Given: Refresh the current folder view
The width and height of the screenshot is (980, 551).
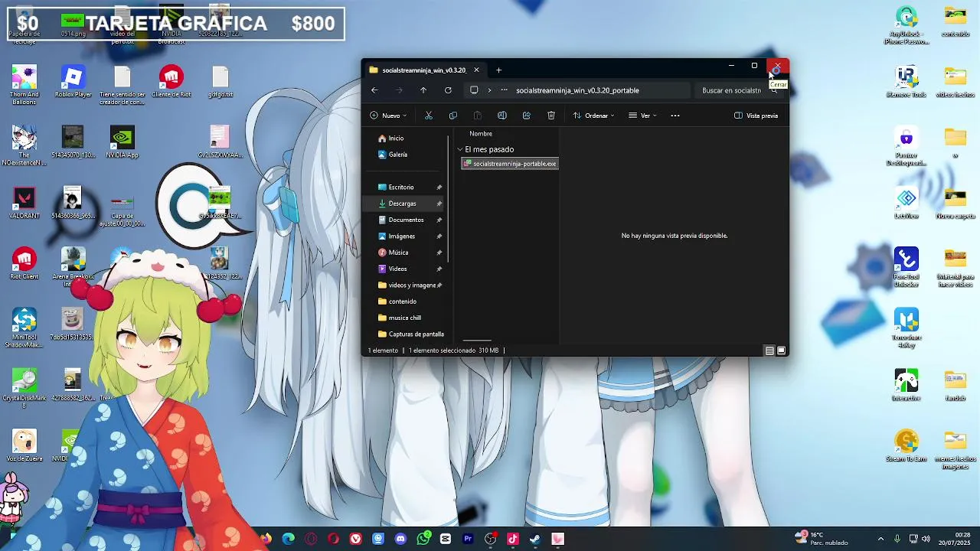Looking at the screenshot, I should pos(448,90).
